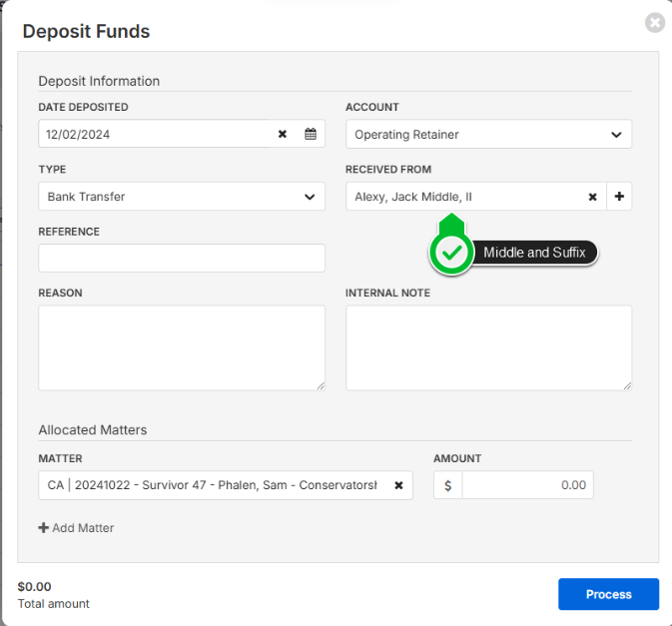The width and height of the screenshot is (672, 626).
Task: Close the Deposit Funds dialog
Action: point(655,22)
